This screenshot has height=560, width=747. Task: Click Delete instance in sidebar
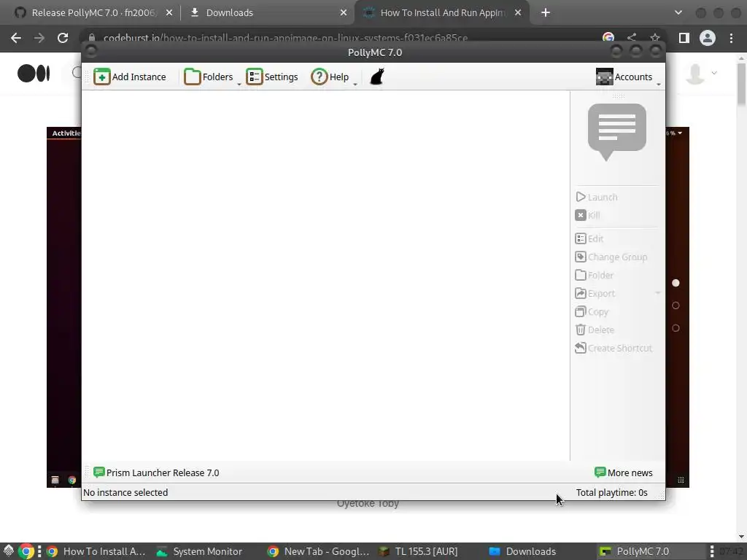click(x=595, y=330)
